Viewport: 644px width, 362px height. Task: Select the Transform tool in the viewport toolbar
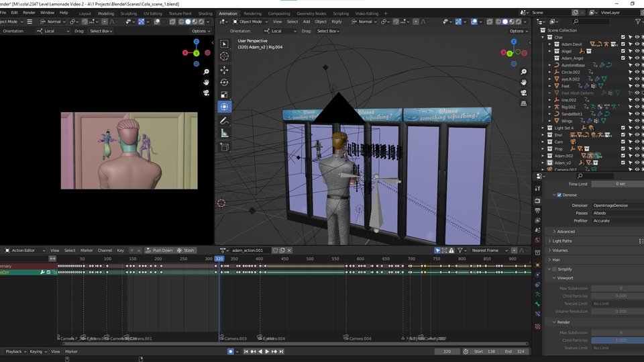[x=224, y=107]
